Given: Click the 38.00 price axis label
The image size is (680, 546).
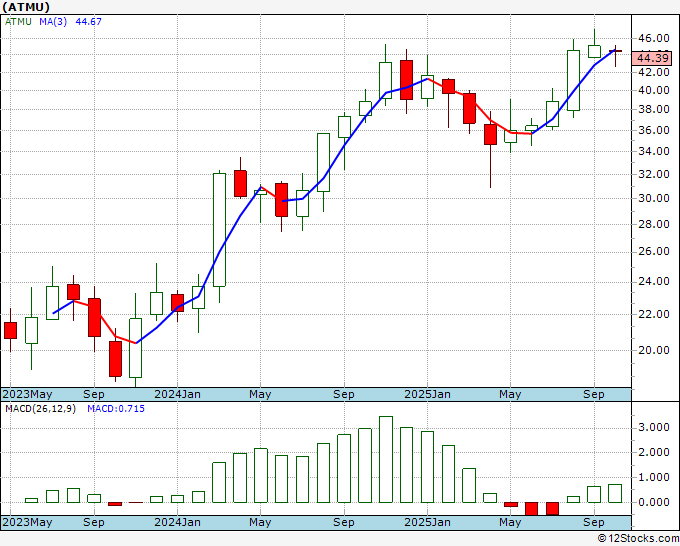Looking at the screenshot, I should tap(654, 109).
